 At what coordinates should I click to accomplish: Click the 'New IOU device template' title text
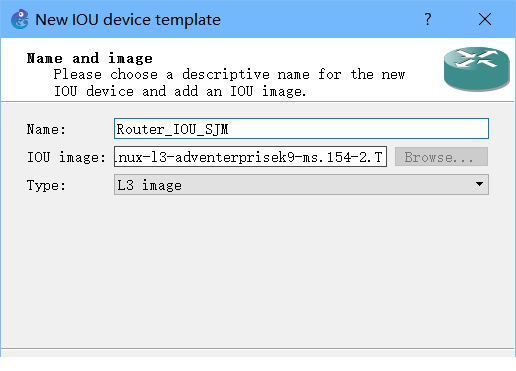(x=128, y=20)
